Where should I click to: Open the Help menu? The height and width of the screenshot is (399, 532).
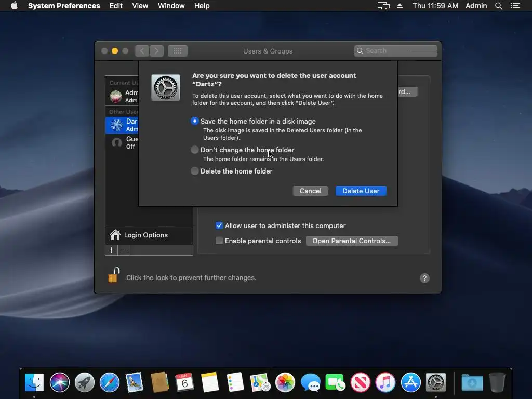(x=202, y=6)
